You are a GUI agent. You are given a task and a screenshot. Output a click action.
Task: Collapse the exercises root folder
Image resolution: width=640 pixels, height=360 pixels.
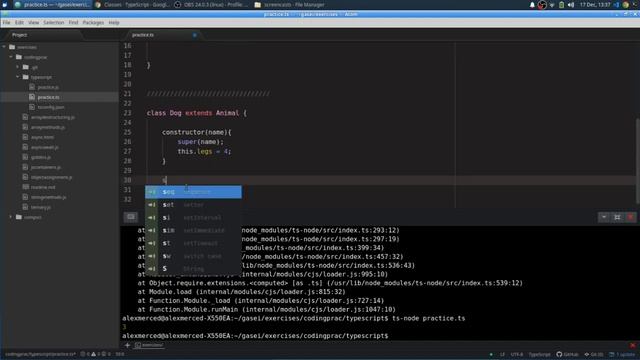coord(4,47)
